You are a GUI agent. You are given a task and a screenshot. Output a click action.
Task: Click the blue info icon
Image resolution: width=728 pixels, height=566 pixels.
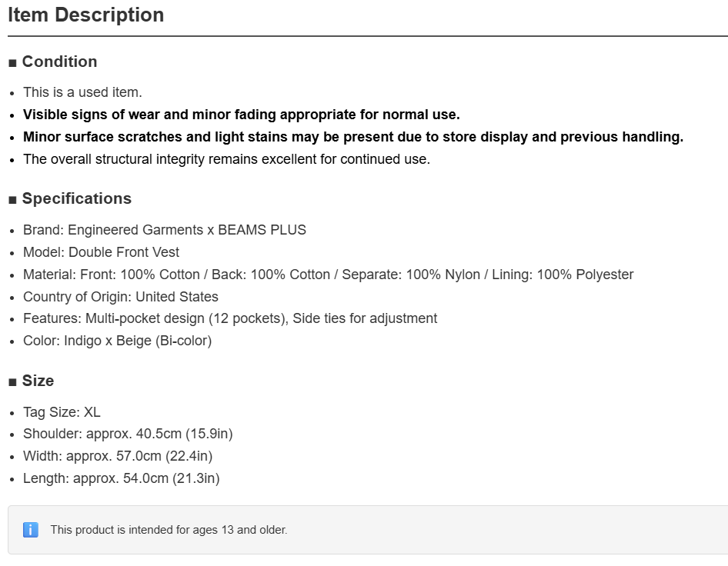point(31,529)
